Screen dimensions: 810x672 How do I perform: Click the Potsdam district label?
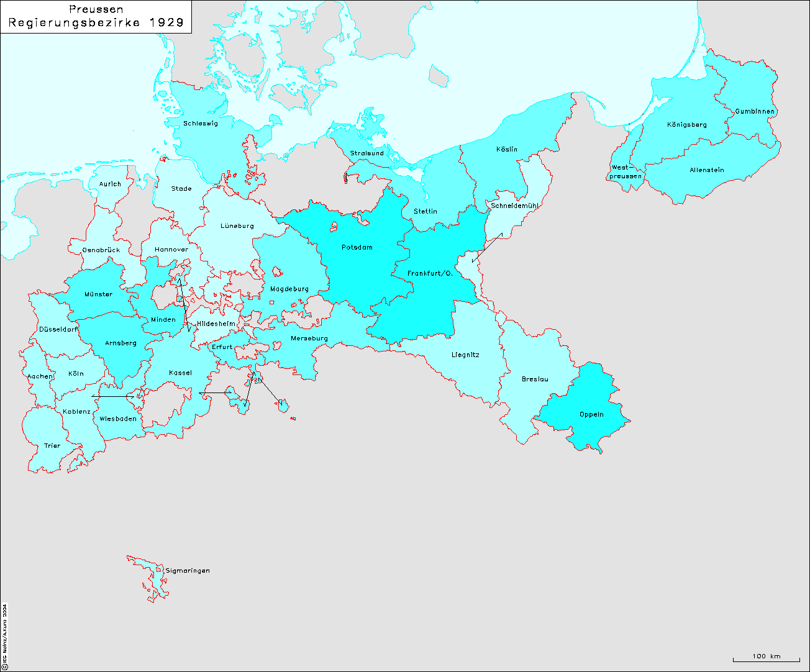357,248
